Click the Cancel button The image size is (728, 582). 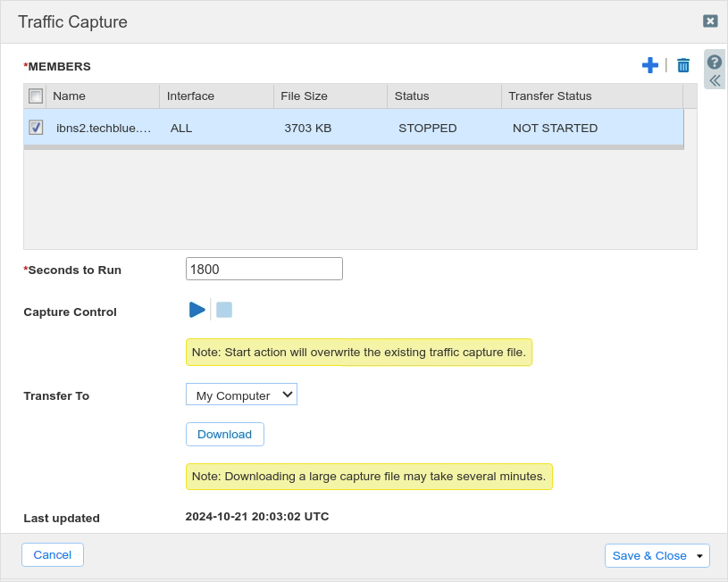pos(53,555)
